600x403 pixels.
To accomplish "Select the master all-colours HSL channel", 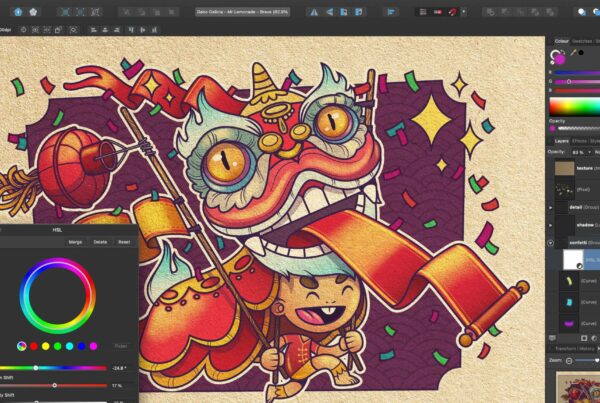I will click(22, 346).
